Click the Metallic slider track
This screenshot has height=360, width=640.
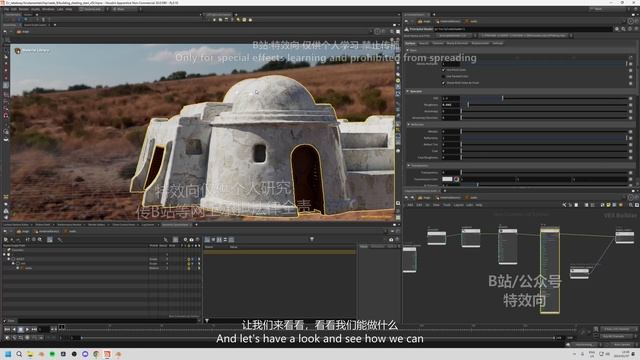545,131
